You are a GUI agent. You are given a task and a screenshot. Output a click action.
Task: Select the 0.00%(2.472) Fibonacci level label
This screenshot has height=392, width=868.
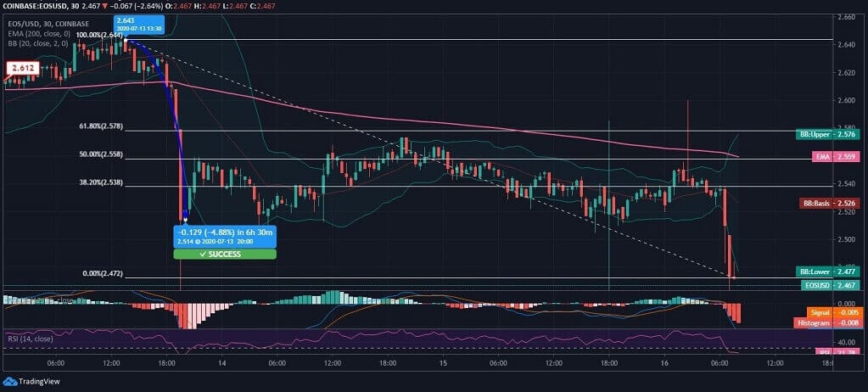[x=103, y=273]
